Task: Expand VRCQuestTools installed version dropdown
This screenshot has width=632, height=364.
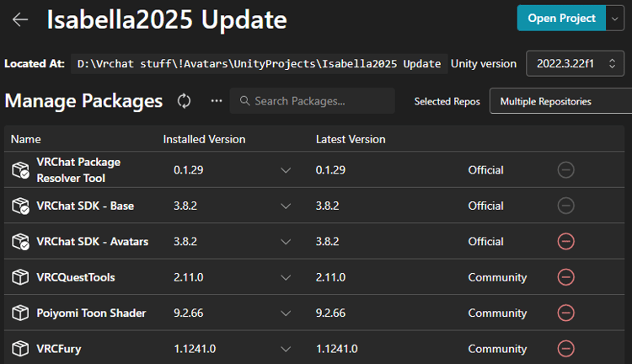Action: [285, 277]
